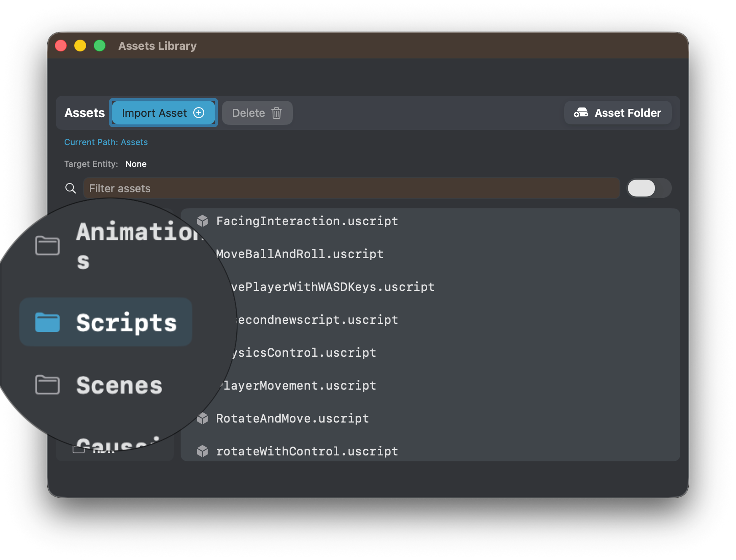This screenshot has height=560, width=736.
Task: Toggle the switch beside Filter assets field
Action: 649,188
